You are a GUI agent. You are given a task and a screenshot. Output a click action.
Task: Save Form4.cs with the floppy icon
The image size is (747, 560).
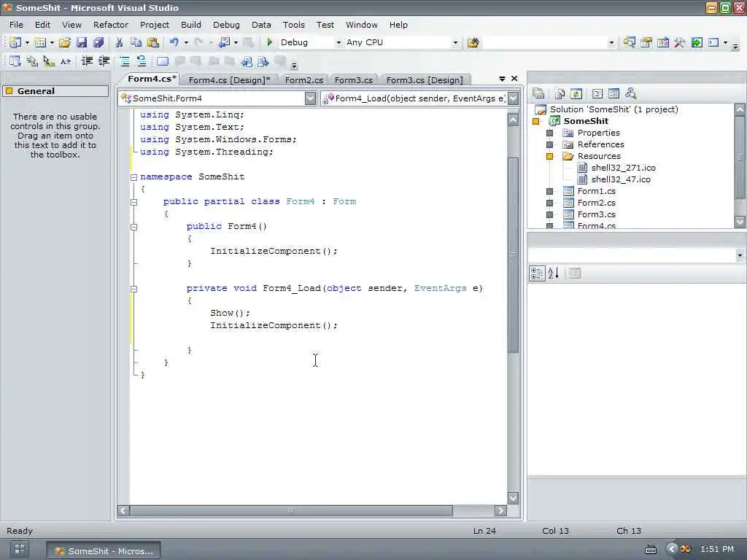click(x=82, y=42)
